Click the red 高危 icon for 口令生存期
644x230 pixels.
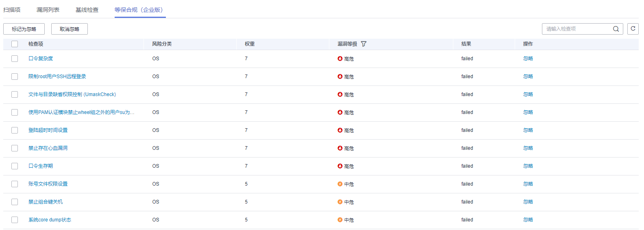pos(340,166)
